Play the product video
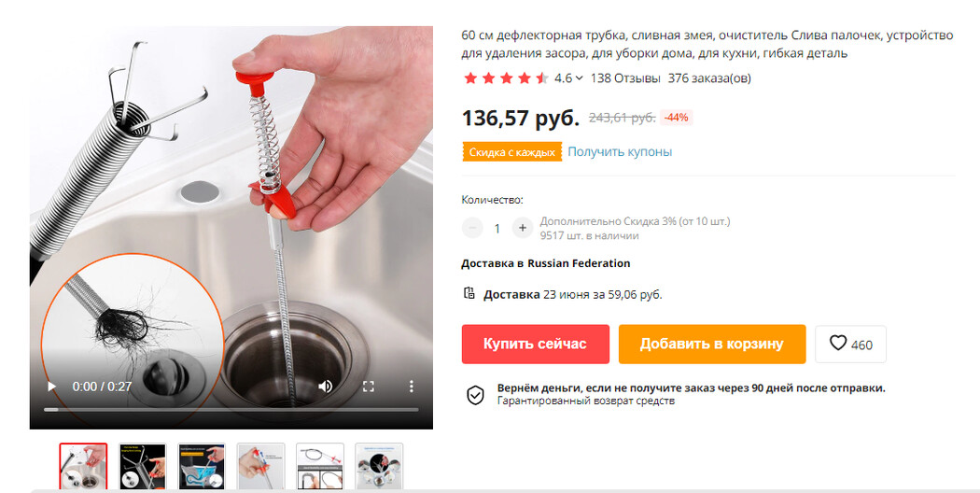 [x=52, y=387]
